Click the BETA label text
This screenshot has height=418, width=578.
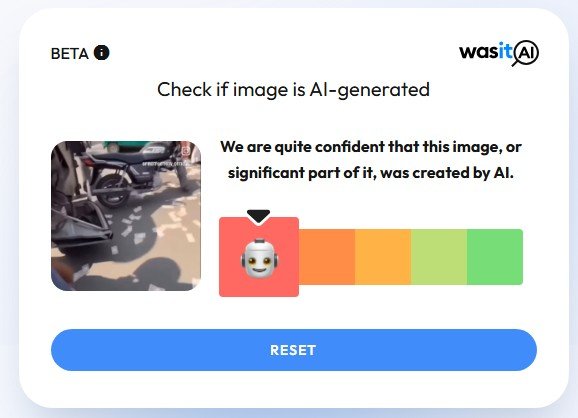click(x=70, y=54)
